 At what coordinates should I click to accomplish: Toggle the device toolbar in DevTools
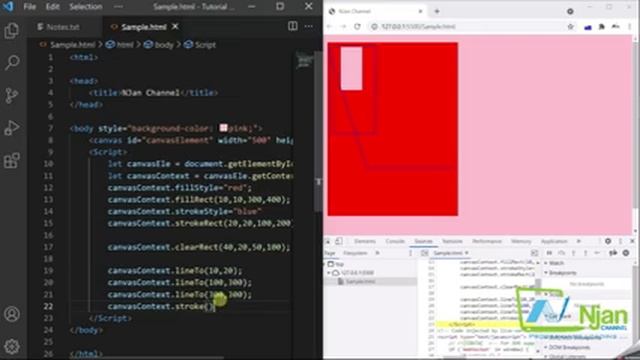click(339, 241)
